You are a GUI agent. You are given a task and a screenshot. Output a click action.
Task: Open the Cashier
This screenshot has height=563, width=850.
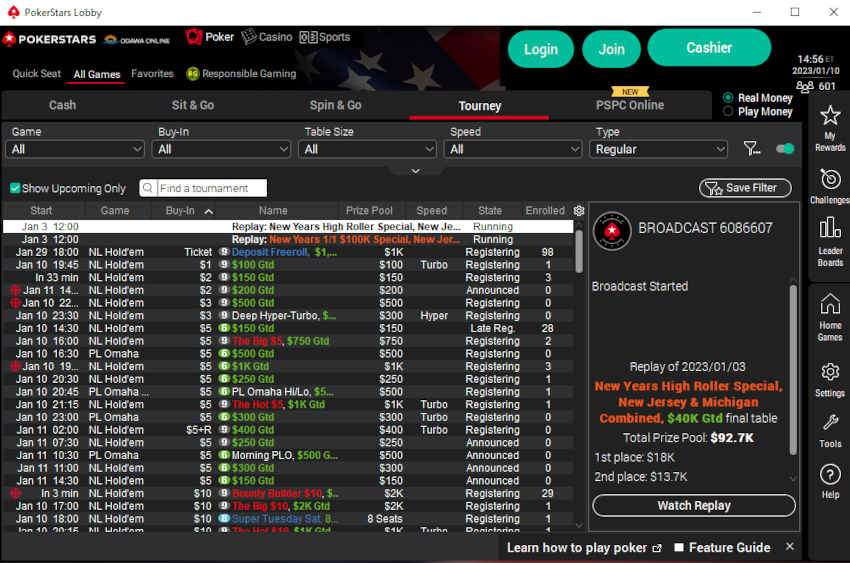tap(709, 48)
